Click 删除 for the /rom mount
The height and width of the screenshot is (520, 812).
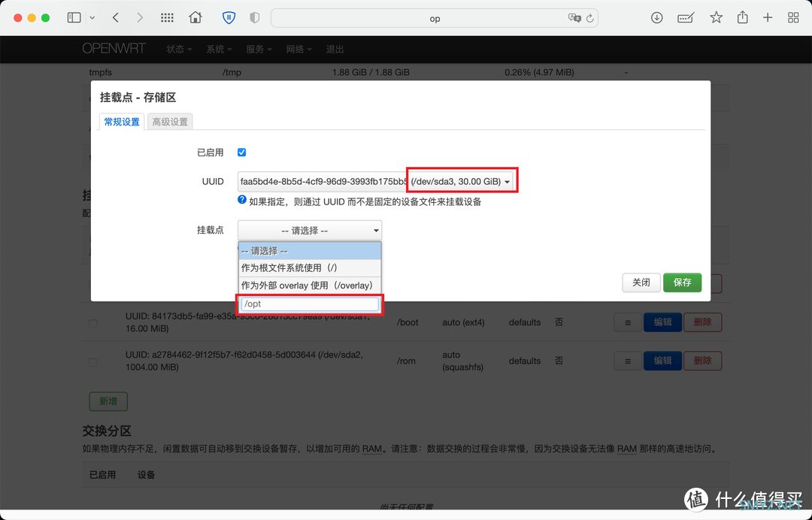(x=703, y=361)
